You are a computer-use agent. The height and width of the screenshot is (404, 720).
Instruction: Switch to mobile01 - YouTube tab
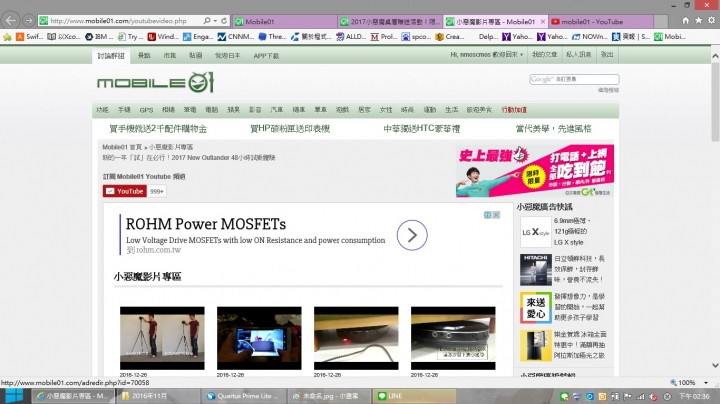pos(601,21)
